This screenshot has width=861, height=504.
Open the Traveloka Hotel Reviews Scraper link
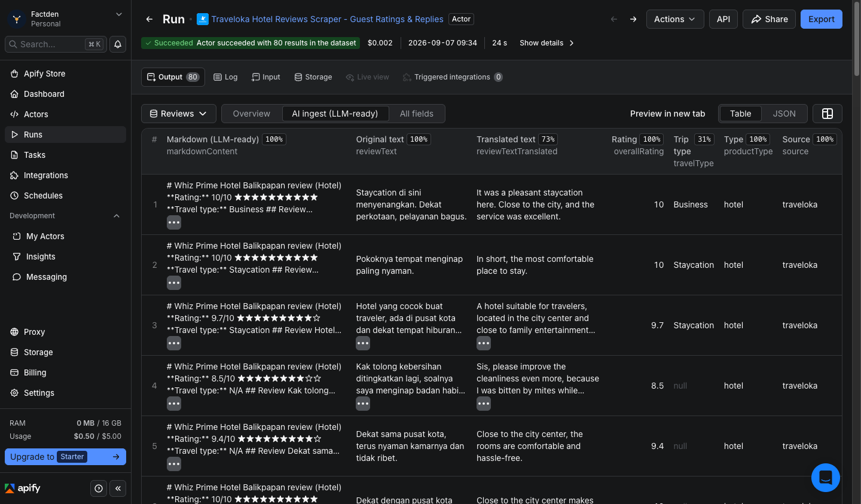point(327,19)
